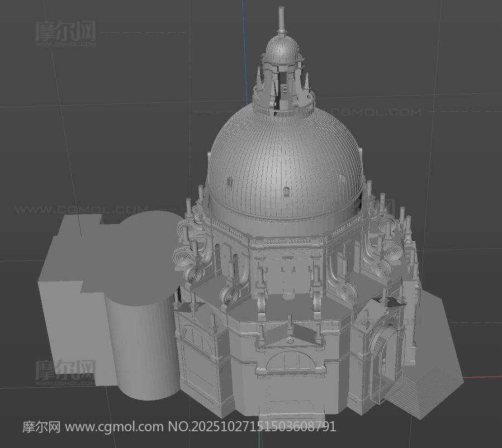Select the pyramid staircase at lower right
Viewport: 502px width, 448px height.
425,385
